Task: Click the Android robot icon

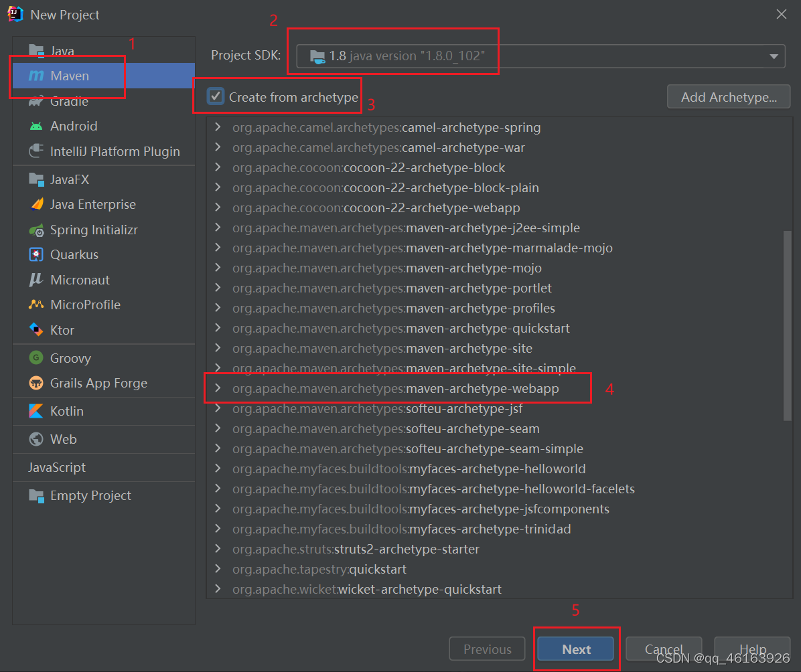Action: pos(36,126)
